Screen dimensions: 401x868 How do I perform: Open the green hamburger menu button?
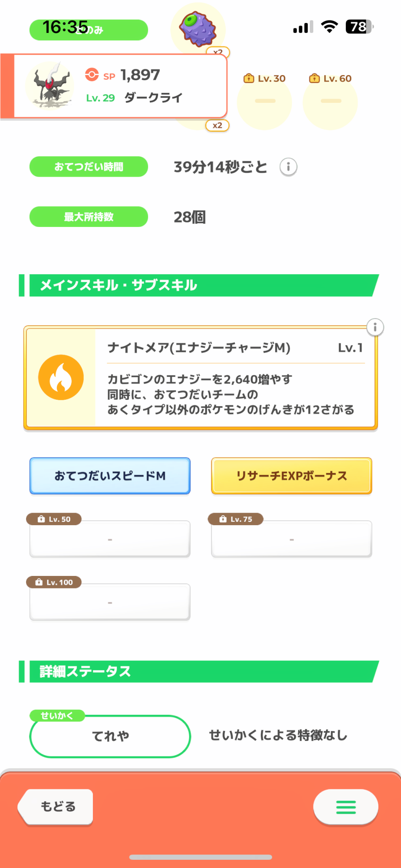click(345, 807)
